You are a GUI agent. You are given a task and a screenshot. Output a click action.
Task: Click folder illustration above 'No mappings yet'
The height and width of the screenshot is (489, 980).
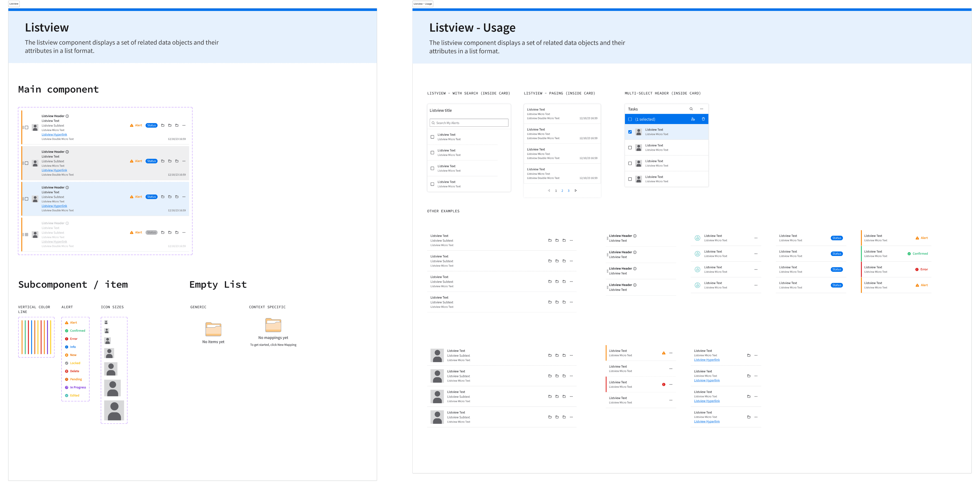click(273, 325)
